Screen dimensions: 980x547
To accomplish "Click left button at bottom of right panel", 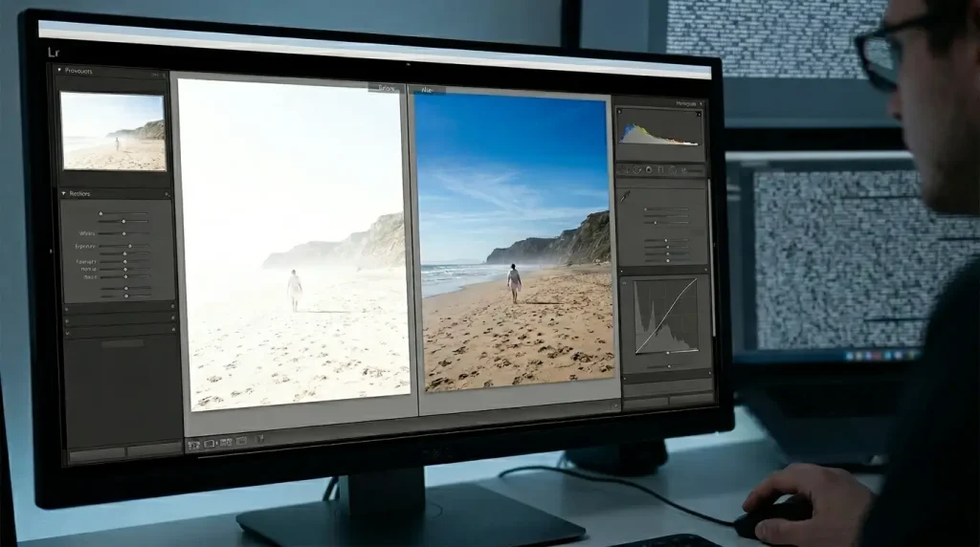I will pos(646,401).
